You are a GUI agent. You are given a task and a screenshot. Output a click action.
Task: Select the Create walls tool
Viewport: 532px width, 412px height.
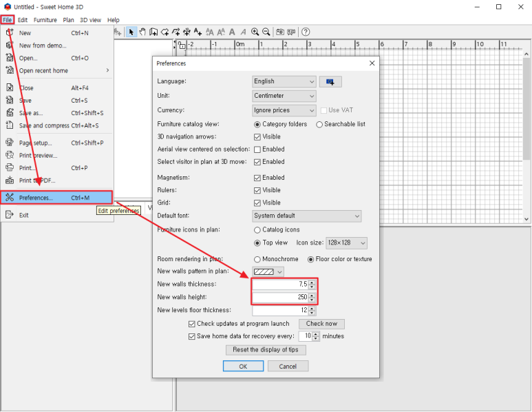click(153, 32)
